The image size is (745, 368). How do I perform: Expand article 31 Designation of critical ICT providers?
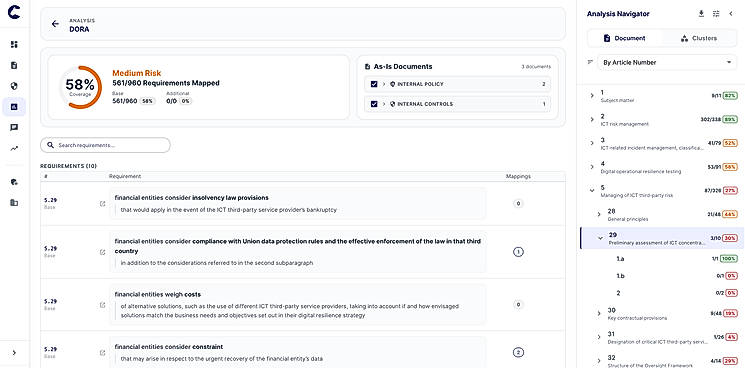pos(599,337)
